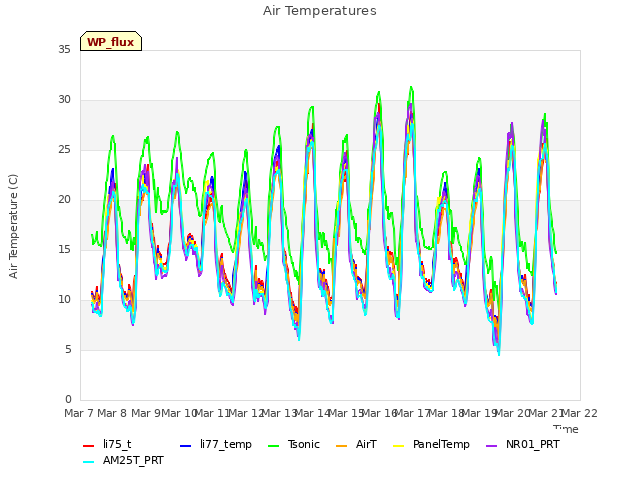Toggle the NR01_PRT legend entry
The width and height of the screenshot is (640, 480).
click(x=523, y=444)
